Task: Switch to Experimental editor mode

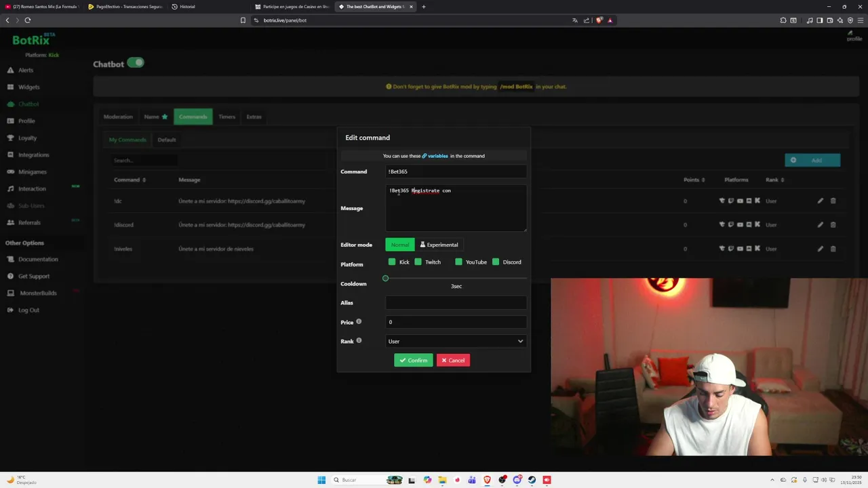Action: point(439,245)
